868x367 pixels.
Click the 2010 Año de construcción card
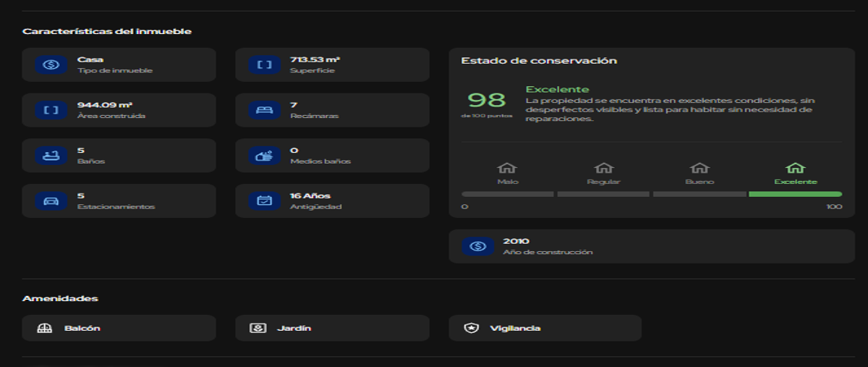point(652,246)
